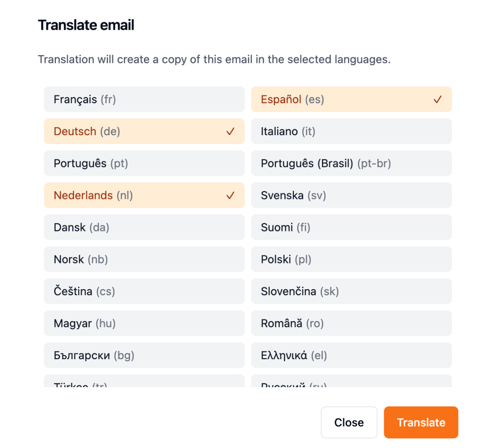Viewport: 490px width, 448px height.
Task: Click the checkmark next to Deutsch (de)
Action: click(x=231, y=131)
